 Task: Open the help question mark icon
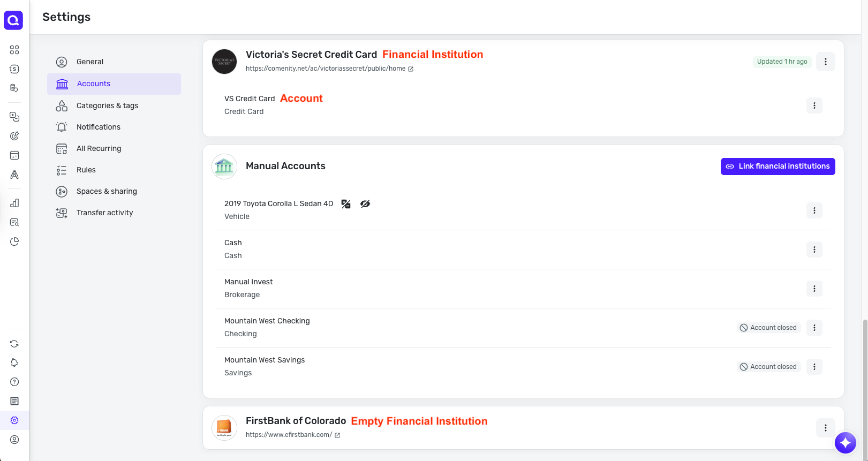tap(14, 382)
